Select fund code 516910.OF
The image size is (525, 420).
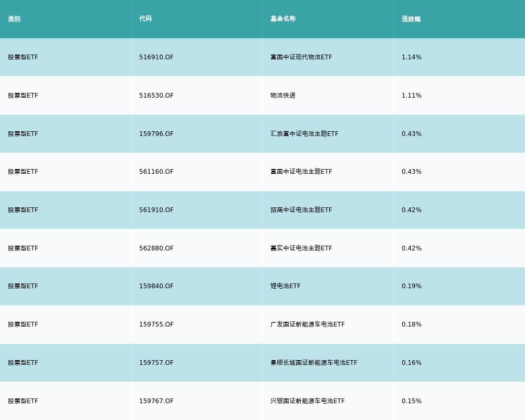[156, 57]
